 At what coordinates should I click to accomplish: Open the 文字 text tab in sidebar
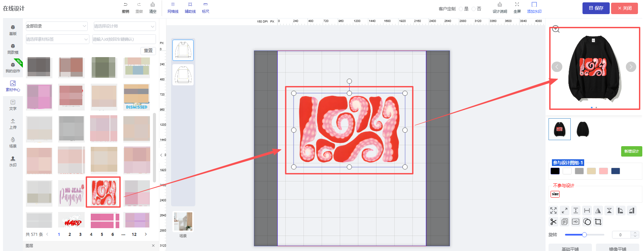coord(13,105)
